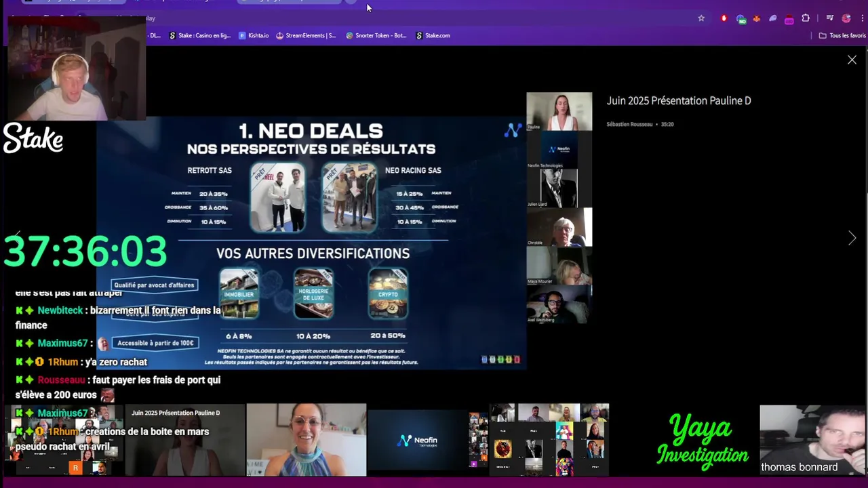Image resolution: width=868 pixels, height=488 pixels.
Task: Click the author name 'Sébastien Rousseau'
Action: [x=629, y=124]
